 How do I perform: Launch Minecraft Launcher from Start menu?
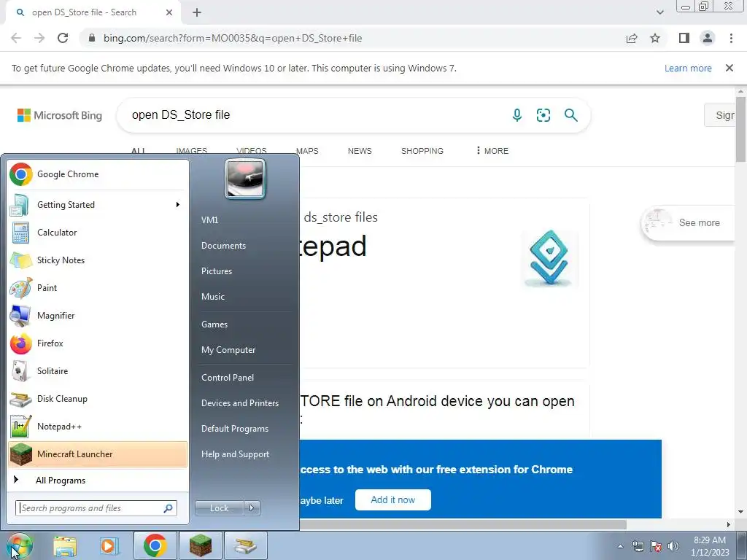98,454
